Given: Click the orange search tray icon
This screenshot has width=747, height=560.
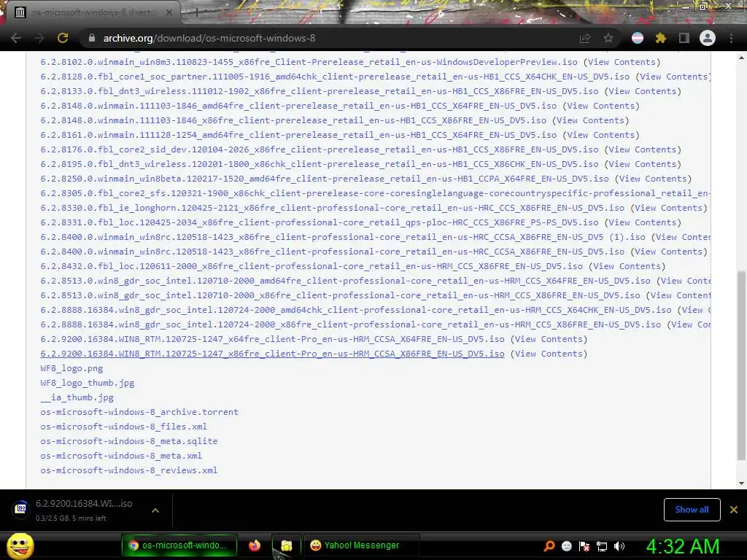Looking at the screenshot, I should [x=549, y=545].
